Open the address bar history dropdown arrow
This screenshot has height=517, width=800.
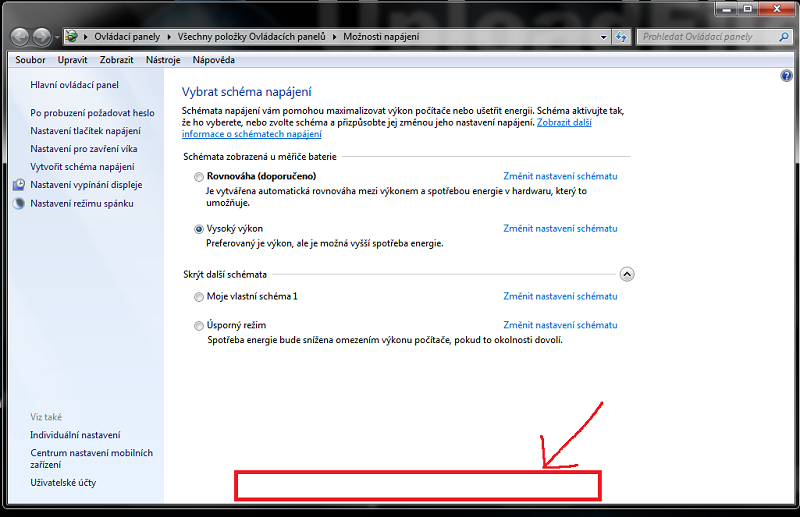point(603,37)
